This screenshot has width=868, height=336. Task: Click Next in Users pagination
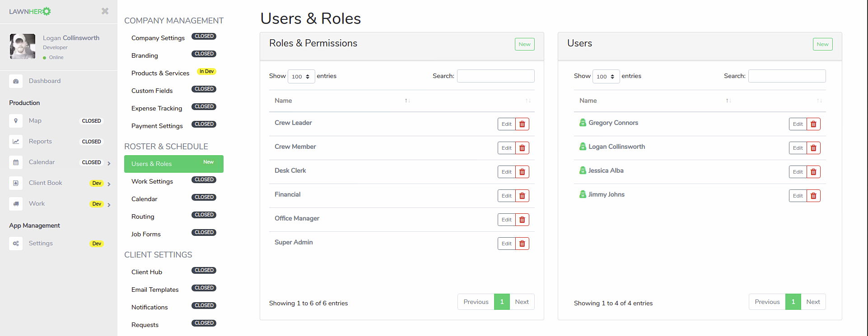pyautogui.click(x=813, y=302)
